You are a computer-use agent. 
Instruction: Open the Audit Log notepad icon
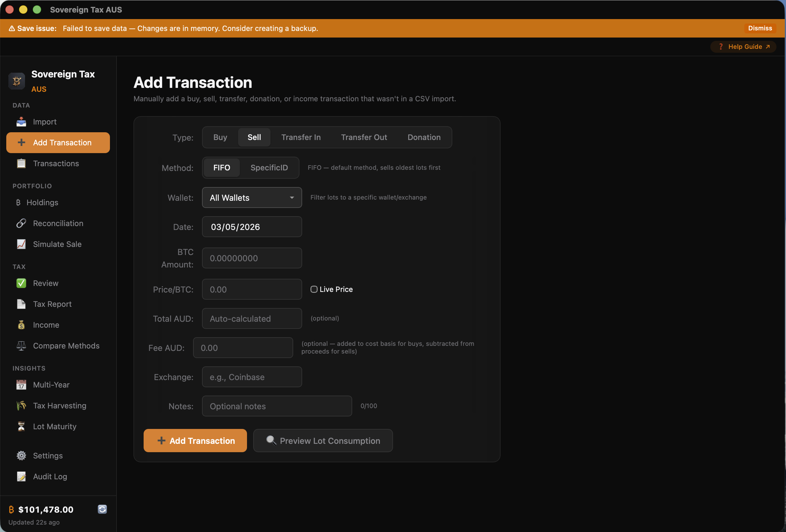21,477
